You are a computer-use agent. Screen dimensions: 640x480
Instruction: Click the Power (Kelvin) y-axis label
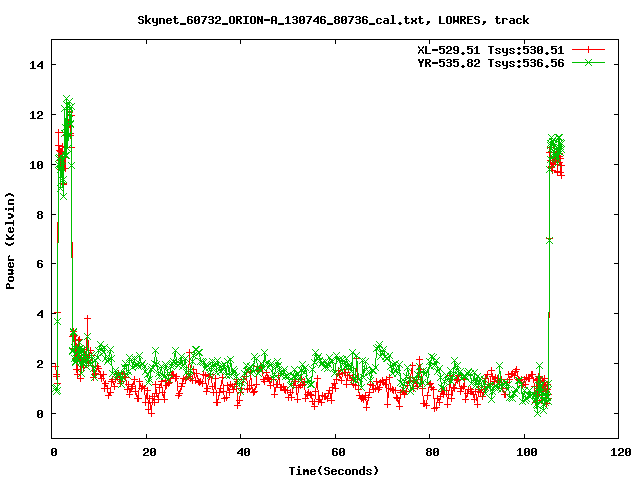[10, 241]
